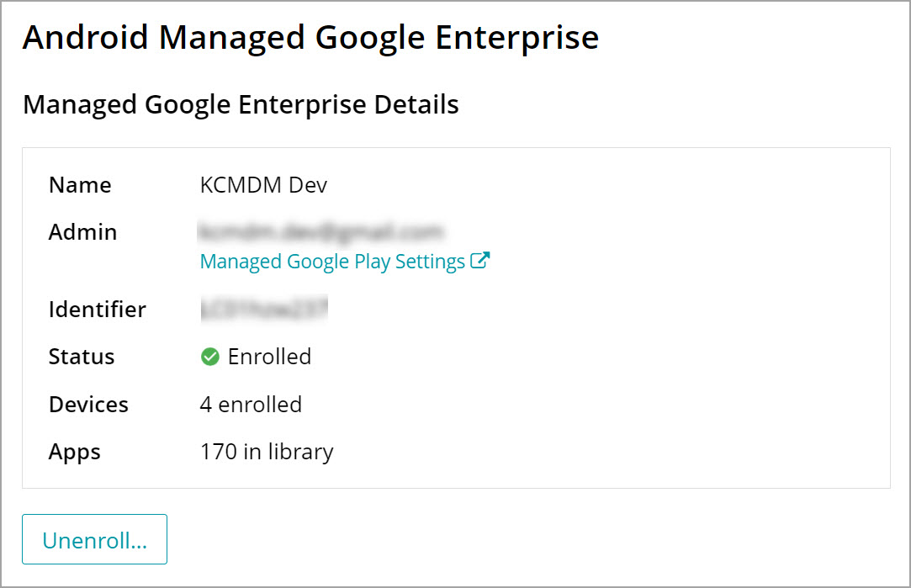911x588 pixels.
Task: Click the word Settings in the Play link
Action: click(x=430, y=262)
